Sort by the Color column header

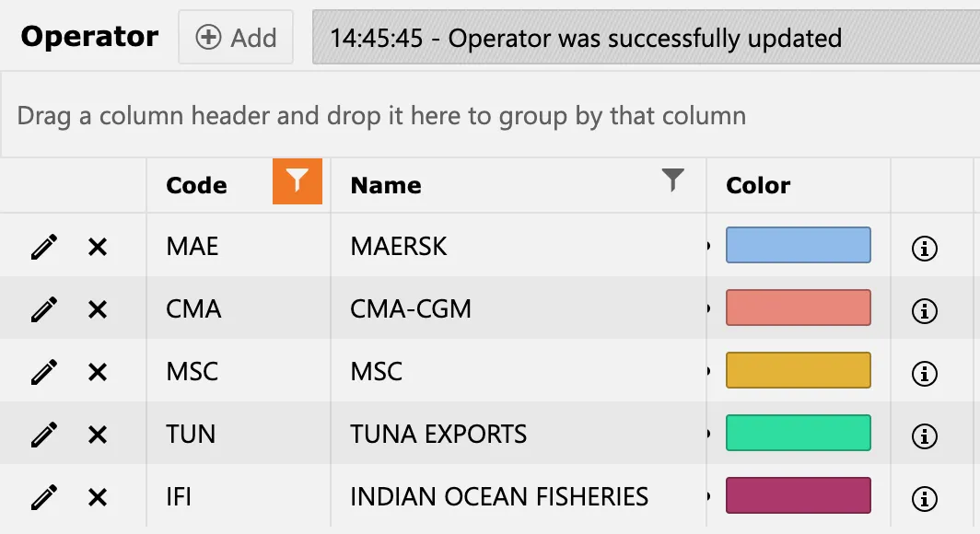point(758,185)
